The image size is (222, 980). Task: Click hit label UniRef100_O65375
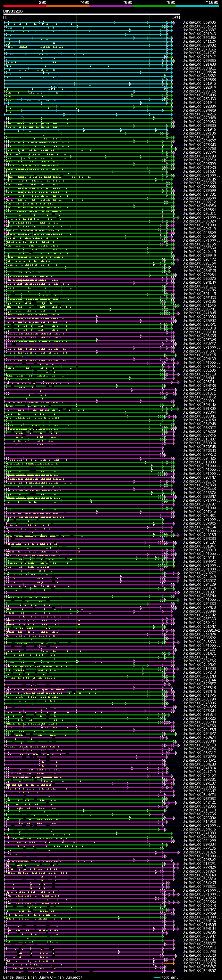pyautogui.click(x=199, y=278)
